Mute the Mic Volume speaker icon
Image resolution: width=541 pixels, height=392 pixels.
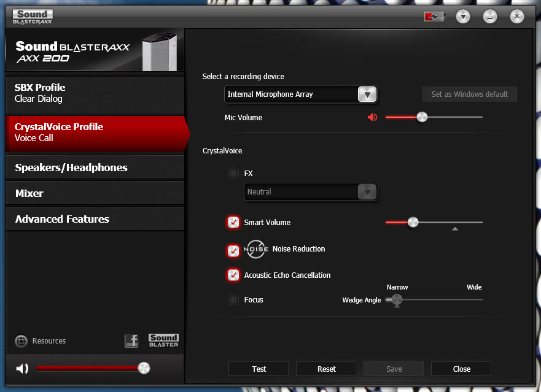click(372, 117)
